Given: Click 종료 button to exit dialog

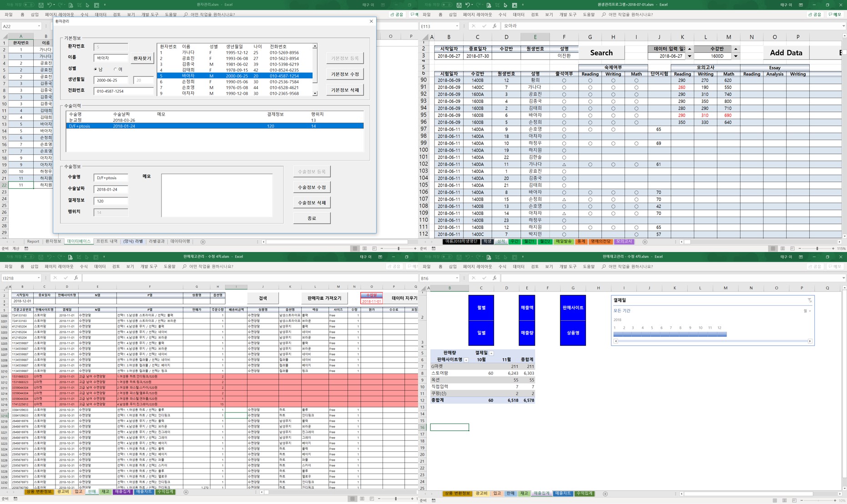Looking at the screenshot, I should point(312,218).
